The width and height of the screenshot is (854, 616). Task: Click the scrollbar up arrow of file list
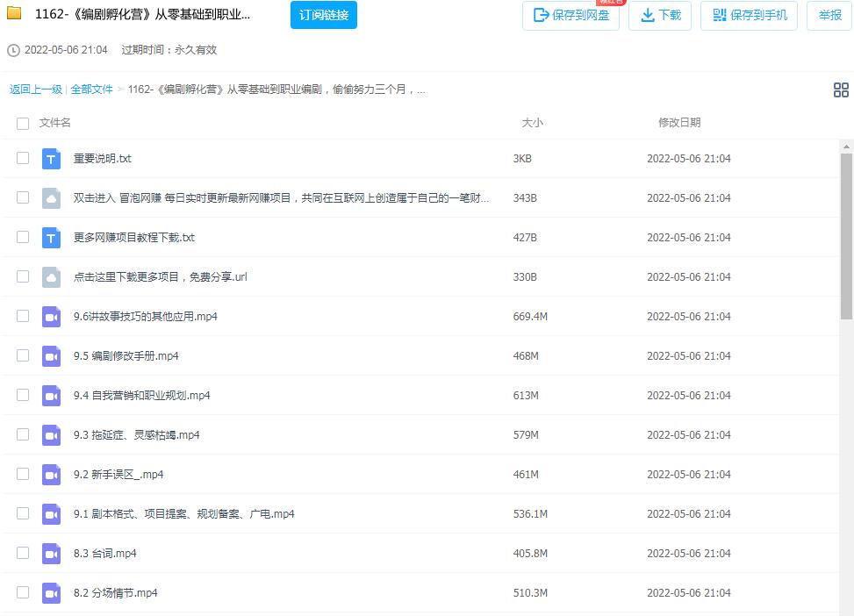pyautogui.click(x=846, y=147)
